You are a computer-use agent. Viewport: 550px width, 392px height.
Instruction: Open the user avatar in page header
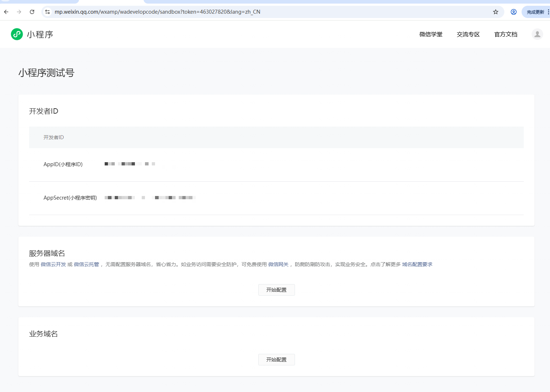(x=537, y=34)
